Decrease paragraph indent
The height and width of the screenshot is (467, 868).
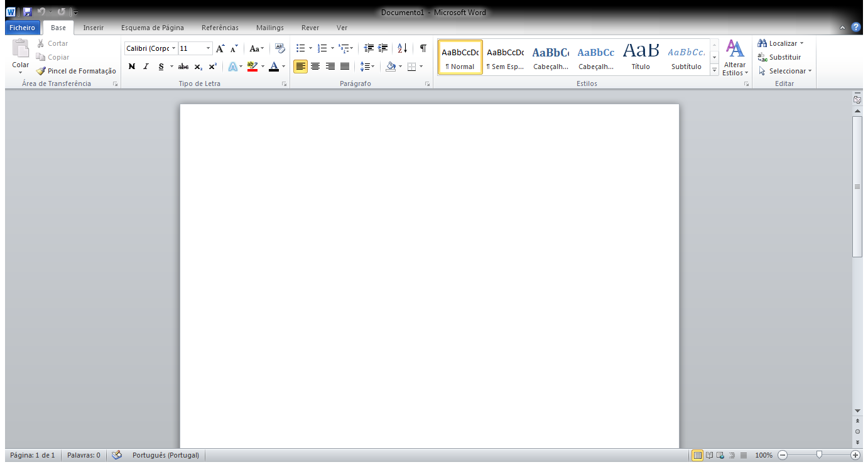click(x=369, y=48)
